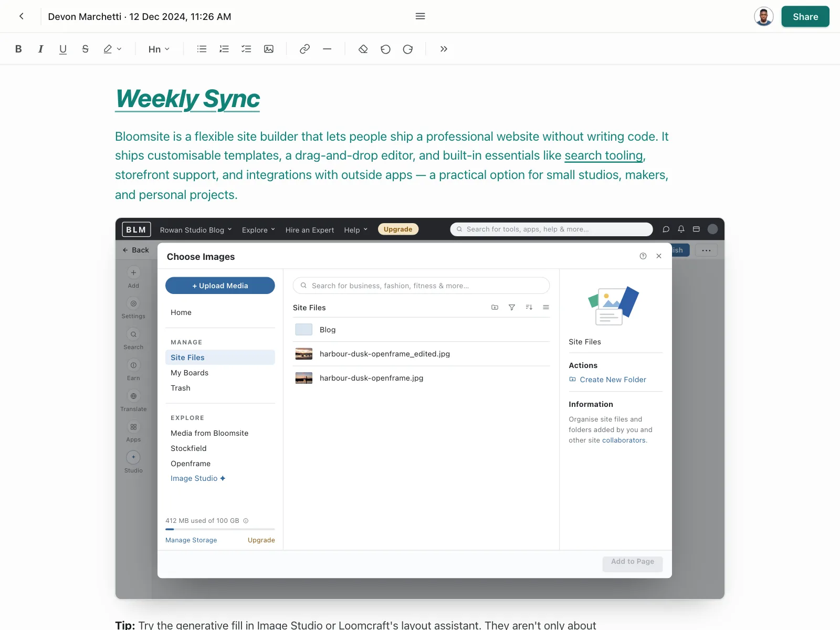The width and height of the screenshot is (840, 630).
Task: Click the green Share button
Action: tap(805, 16)
